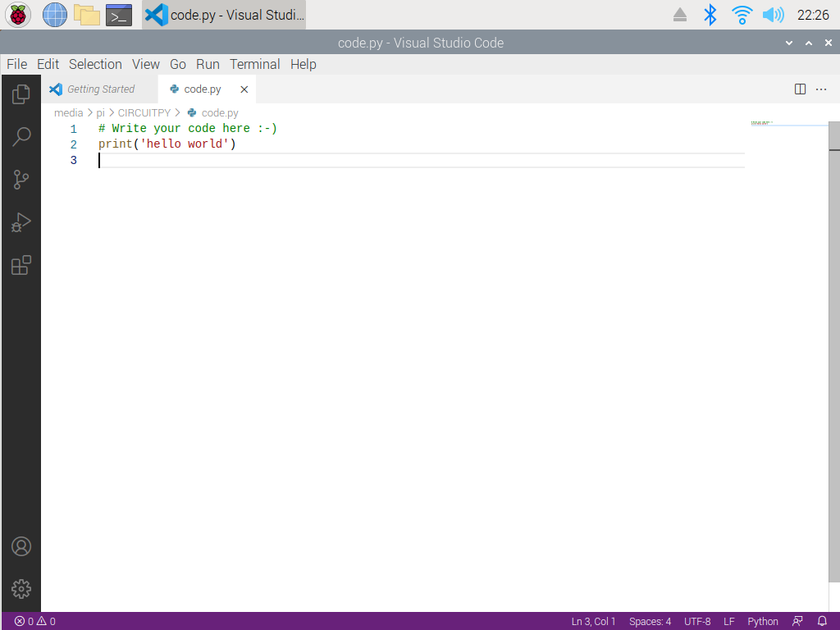This screenshot has width=840, height=630.
Task: Click line number 1 in gutter
Action: click(x=73, y=129)
